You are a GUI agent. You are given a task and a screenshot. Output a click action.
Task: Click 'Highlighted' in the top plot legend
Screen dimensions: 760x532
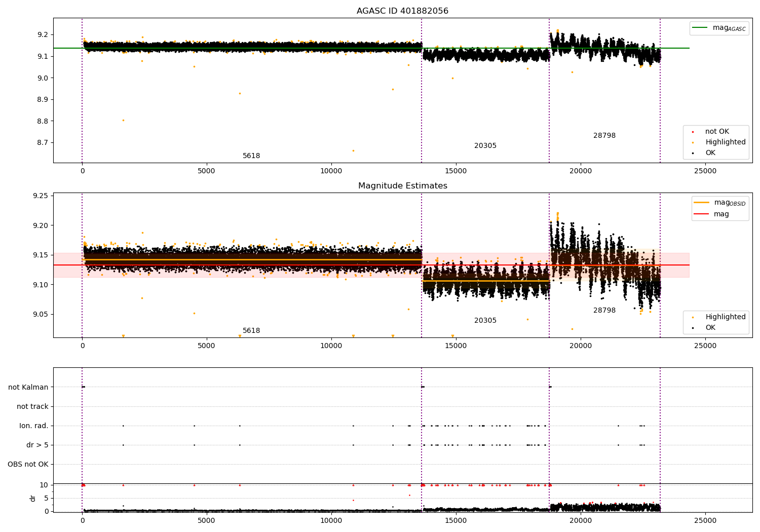[719, 142]
